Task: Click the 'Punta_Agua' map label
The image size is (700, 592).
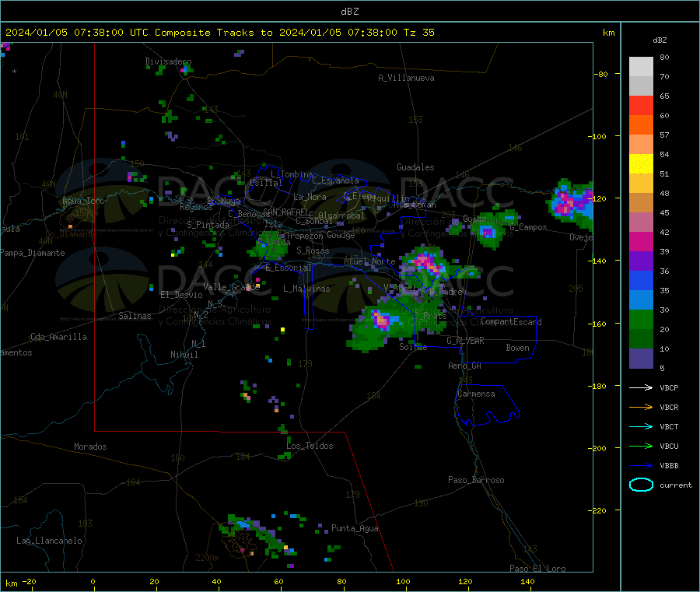Action: point(355,528)
